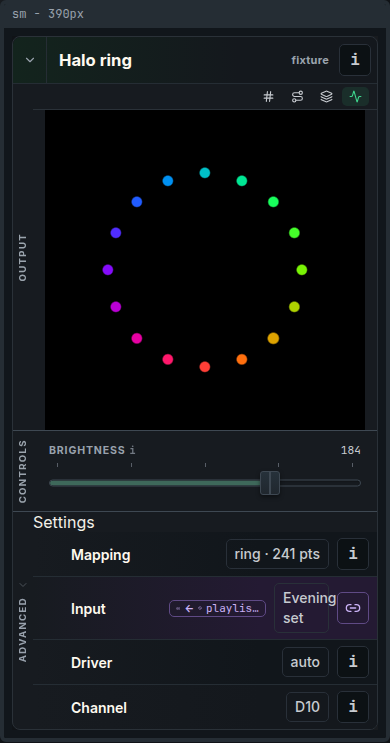Open the Driver 'auto' selector
The image size is (390, 743).
(x=305, y=662)
